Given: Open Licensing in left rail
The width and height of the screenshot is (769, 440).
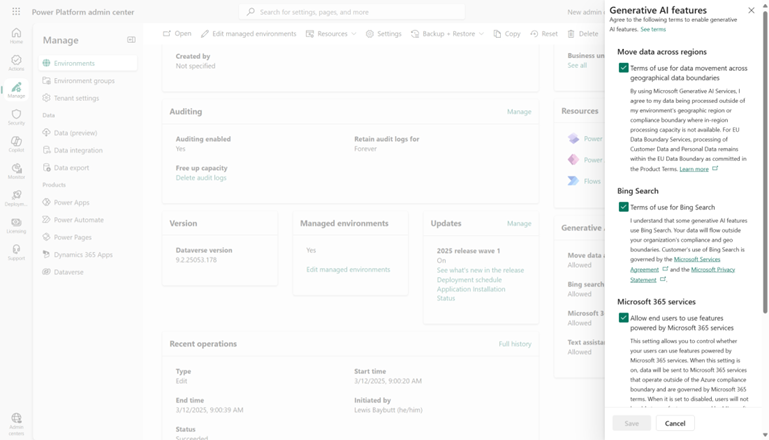Looking at the screenshot, I should [x=16, y=225].
